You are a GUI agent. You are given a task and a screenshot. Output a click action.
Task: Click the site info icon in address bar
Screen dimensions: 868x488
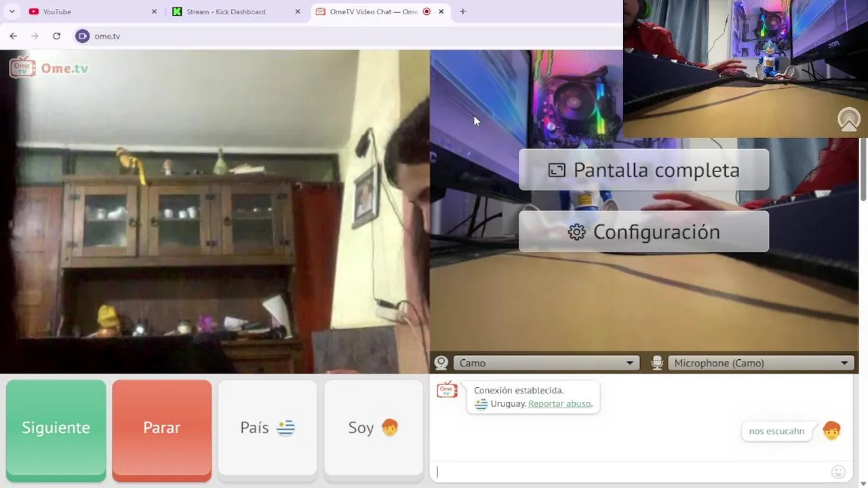83,36
